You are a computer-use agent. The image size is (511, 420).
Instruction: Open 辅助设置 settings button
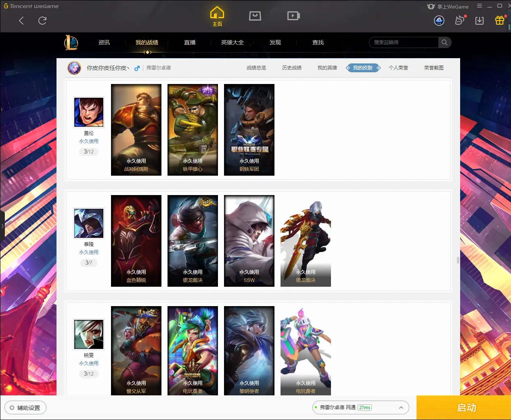pyautogui.click(x=25, y=408)
